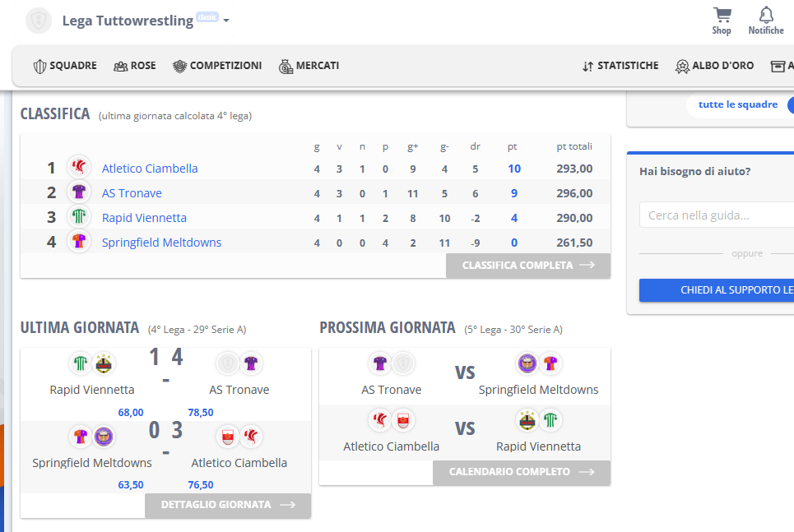Open the Notifiche bell icon
794x532 pixels.
pos(766,15)
